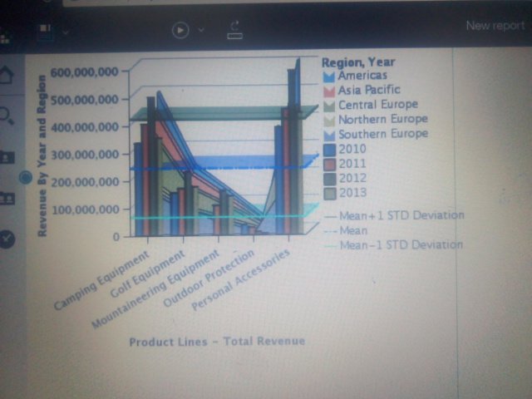Screen dimensions: 532x399
Task: Expand the page views dropdown arrow
Action: point(66,32)
